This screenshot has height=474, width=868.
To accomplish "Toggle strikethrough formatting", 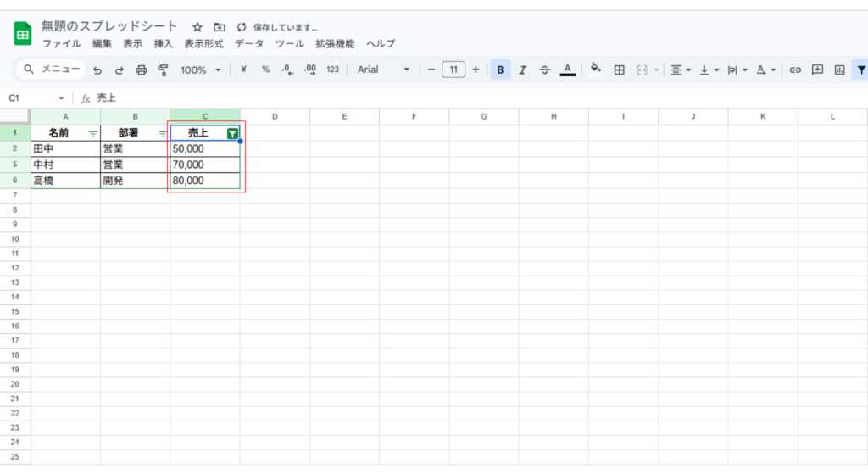I will [544, 70].
